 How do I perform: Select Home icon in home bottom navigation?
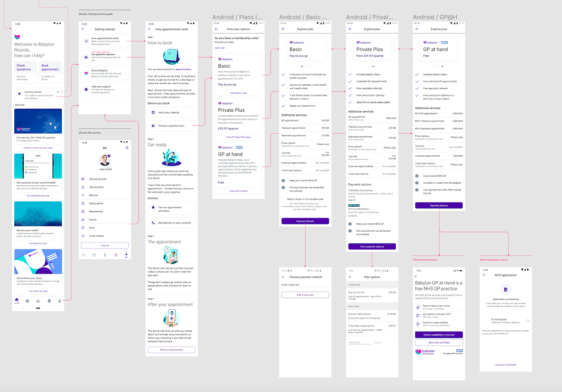(x=16, y=301)
